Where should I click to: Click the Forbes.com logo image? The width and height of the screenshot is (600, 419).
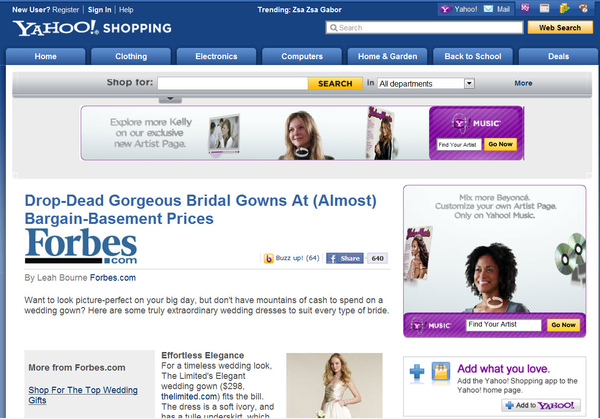tap(81, 246)
